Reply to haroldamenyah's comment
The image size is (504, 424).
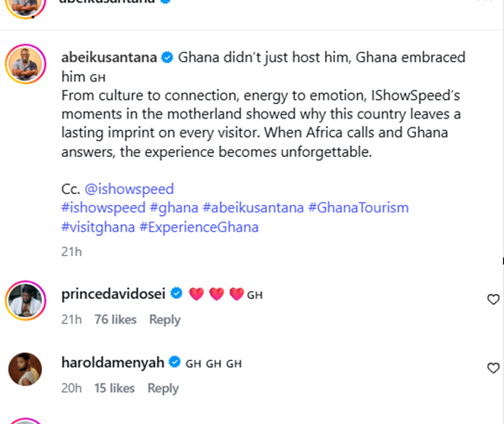[x=163, y=388]
